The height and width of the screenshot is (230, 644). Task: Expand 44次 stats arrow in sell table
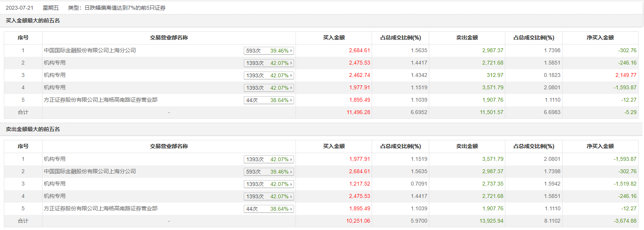click(x=291, y=209)
